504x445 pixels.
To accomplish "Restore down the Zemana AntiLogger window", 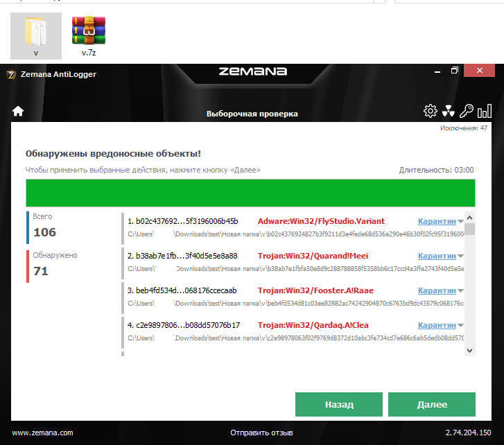I will coord(454,71).
